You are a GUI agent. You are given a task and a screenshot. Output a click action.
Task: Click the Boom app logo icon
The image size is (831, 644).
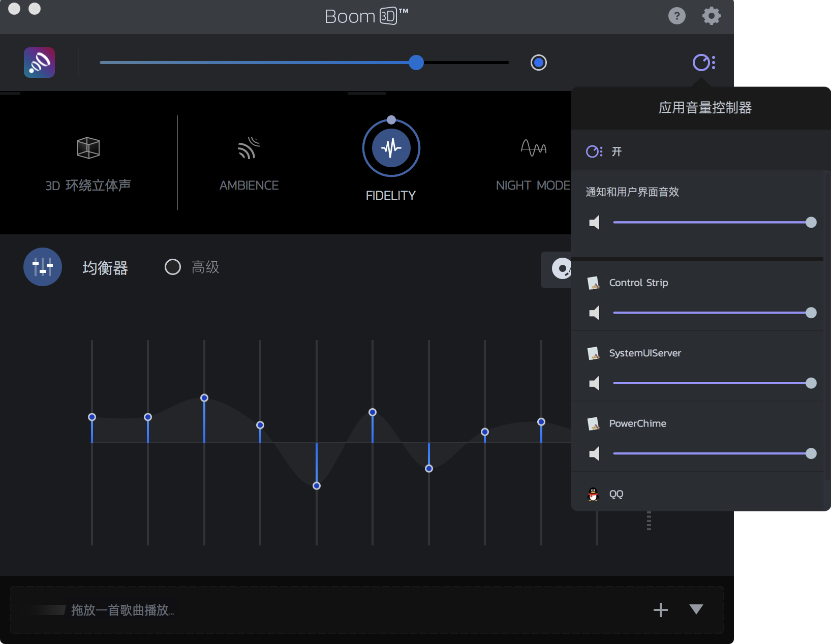click(39, 63)
